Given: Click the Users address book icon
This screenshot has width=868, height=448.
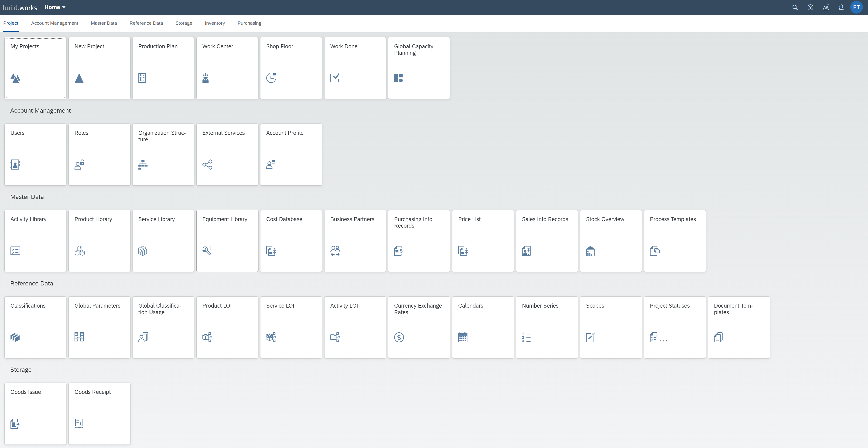Looking at the screenshot, I should coord(15,165).
